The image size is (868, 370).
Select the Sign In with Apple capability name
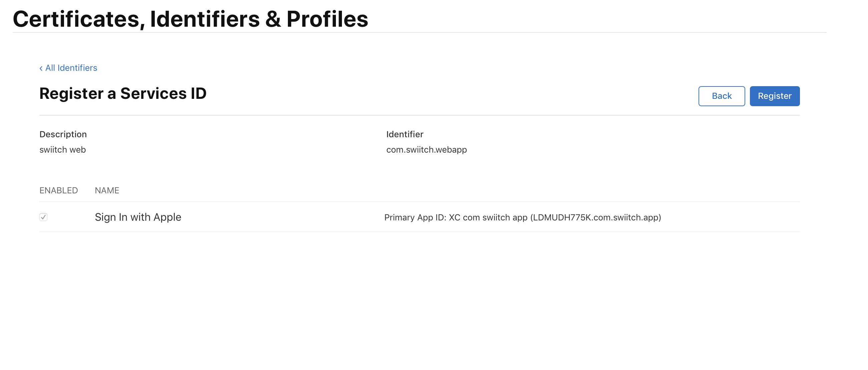138,217
